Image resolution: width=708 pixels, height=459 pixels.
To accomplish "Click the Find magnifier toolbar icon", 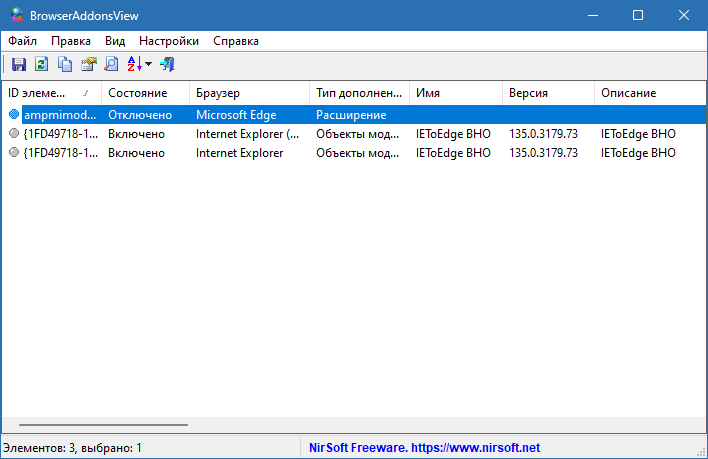I will [x=111, y=64].
